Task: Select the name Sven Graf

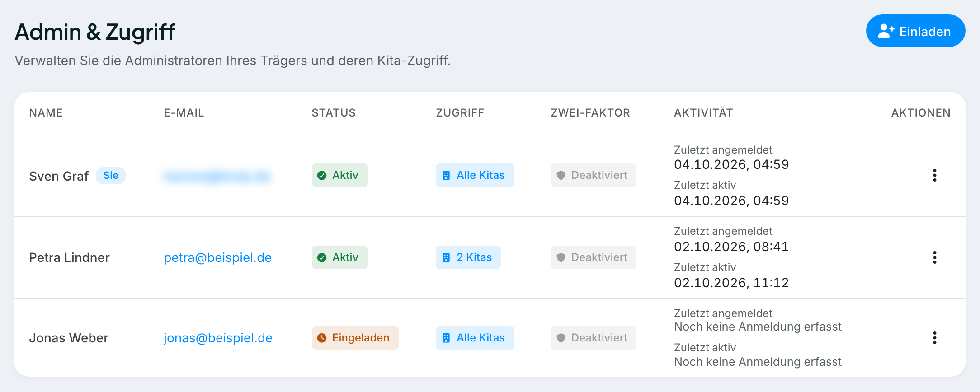Action: (59, 176)
